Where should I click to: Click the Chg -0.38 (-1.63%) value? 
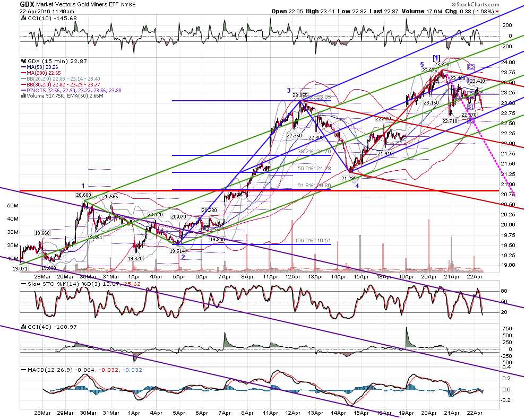click(469, 11)
